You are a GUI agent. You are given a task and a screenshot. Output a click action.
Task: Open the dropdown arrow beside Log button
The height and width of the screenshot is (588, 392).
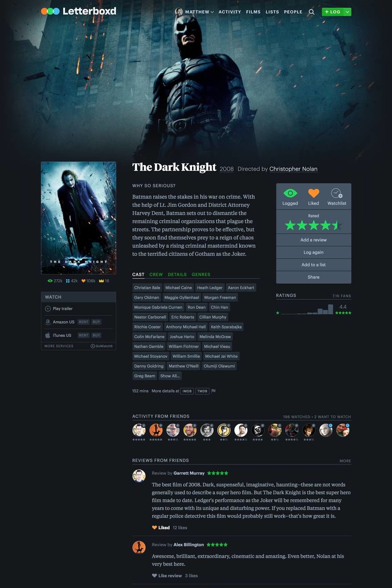click(x=347, y=12)
